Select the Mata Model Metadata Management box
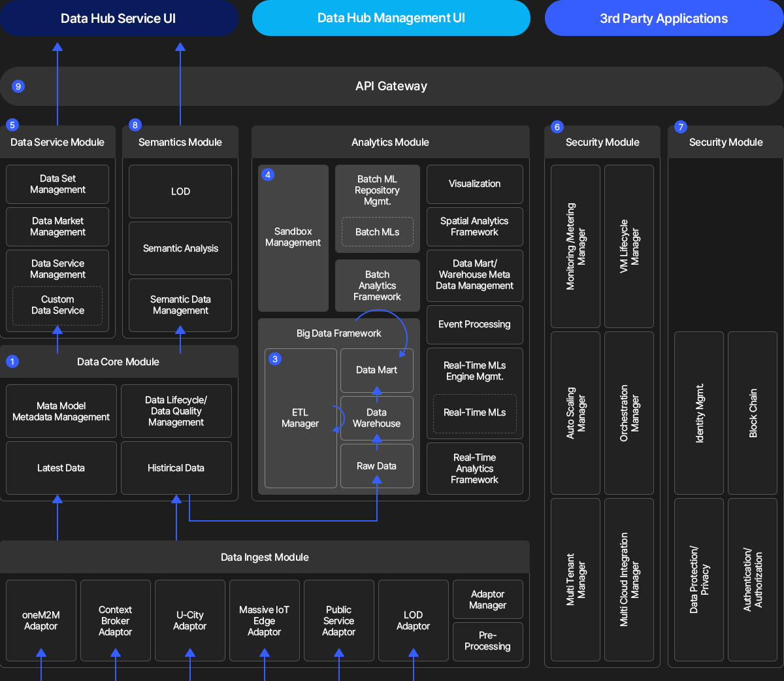The height and width of the screenshot is (681, 784). [61, 411]
